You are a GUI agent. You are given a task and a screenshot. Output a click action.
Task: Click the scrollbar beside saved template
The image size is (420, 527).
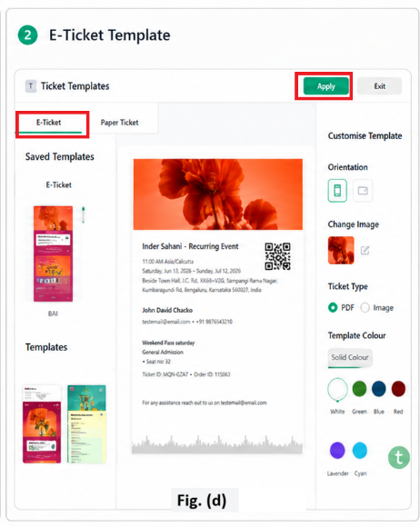(83, 215)
